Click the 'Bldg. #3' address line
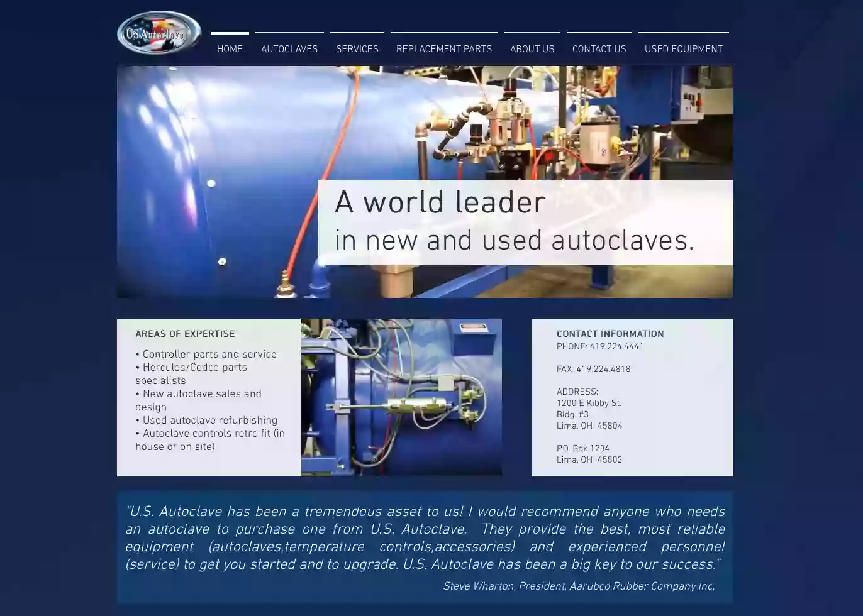863x616 pixels. pos(572,415)
